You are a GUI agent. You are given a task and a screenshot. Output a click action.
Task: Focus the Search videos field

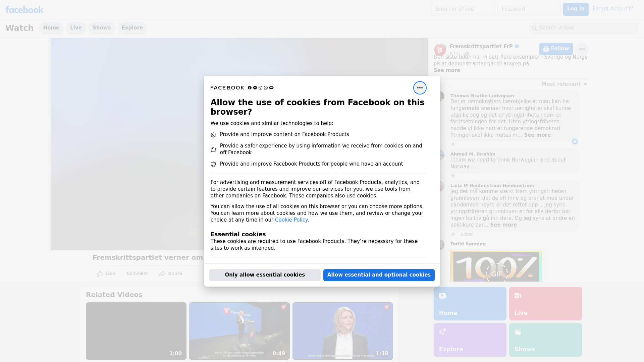[584, 28]
